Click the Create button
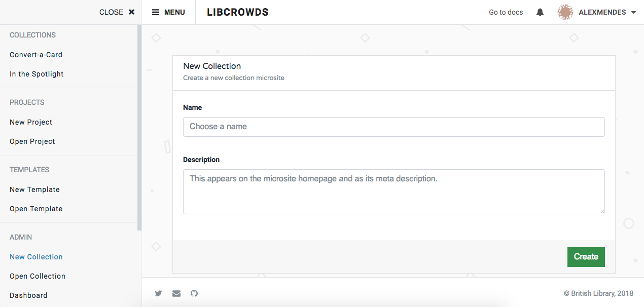 coord(586,257)
